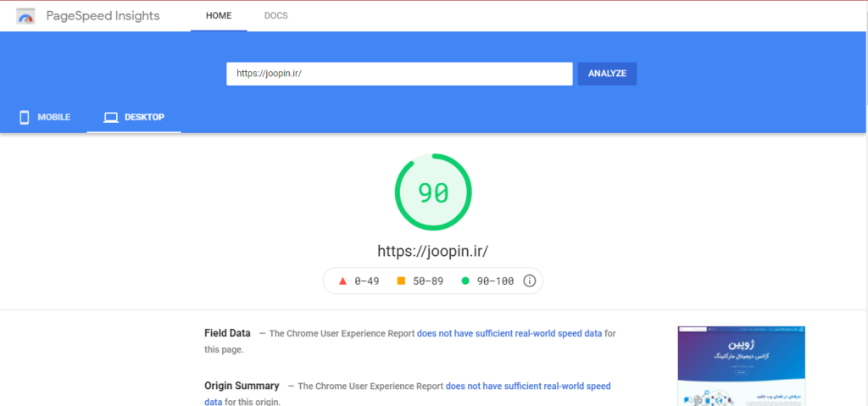Click the 90–100 range text
This screenshot has height=406, width=868.
495,281
